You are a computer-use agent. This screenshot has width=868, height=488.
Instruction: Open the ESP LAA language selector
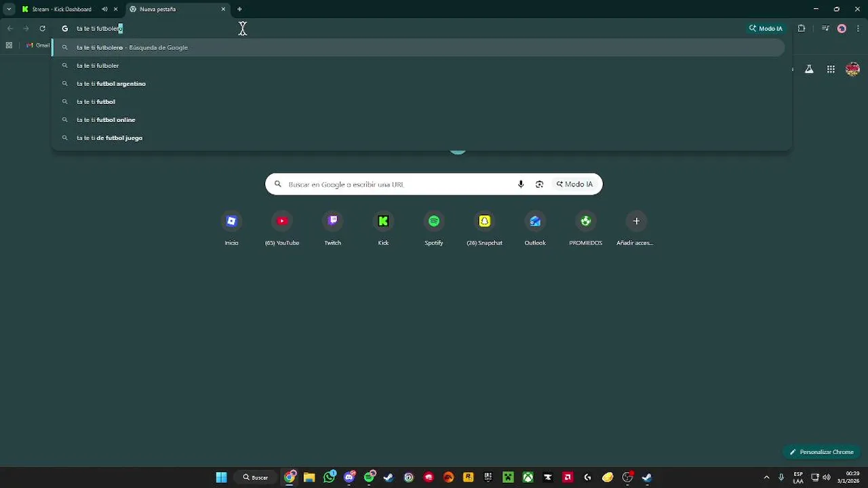pyautogui.click(x=798, y=477)
